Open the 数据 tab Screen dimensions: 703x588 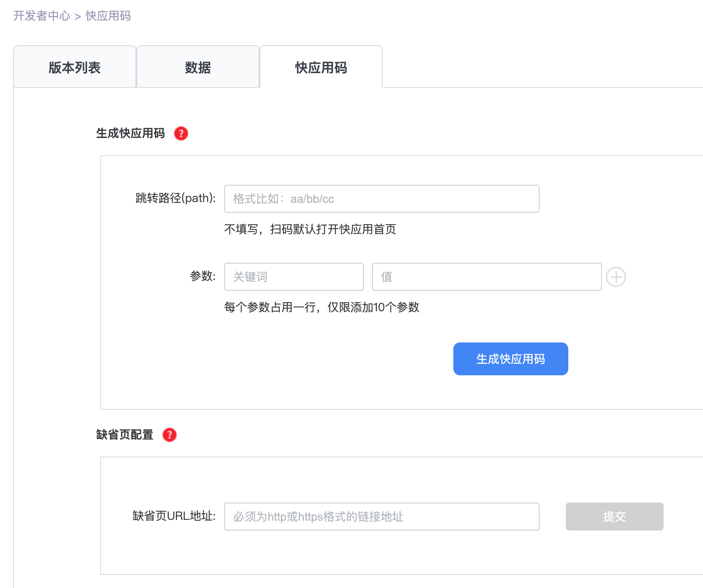[x=198, y=67]
